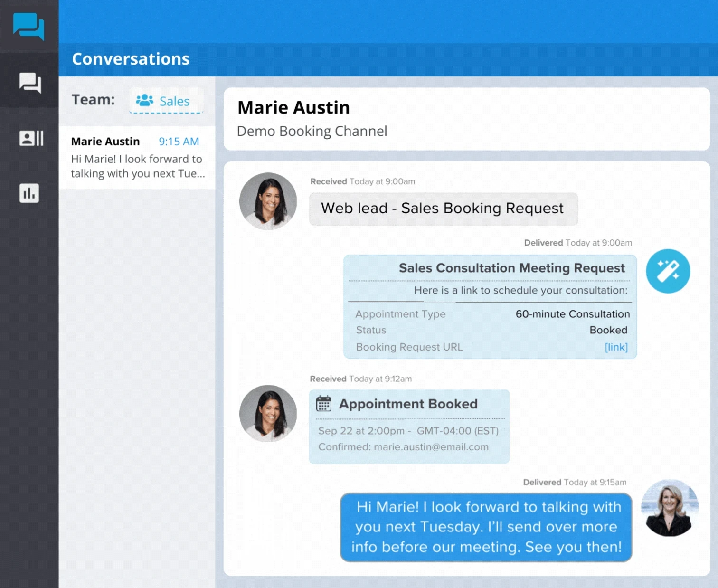This screenshot has height=588, width=718.
Task: Click the Appointment Booked heading
Action: click(x=408, y=404)
